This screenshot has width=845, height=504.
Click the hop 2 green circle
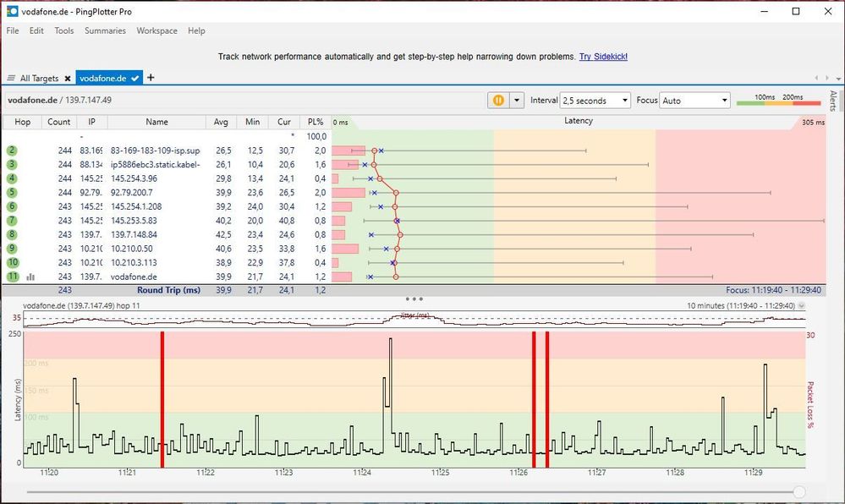point(12,151)
